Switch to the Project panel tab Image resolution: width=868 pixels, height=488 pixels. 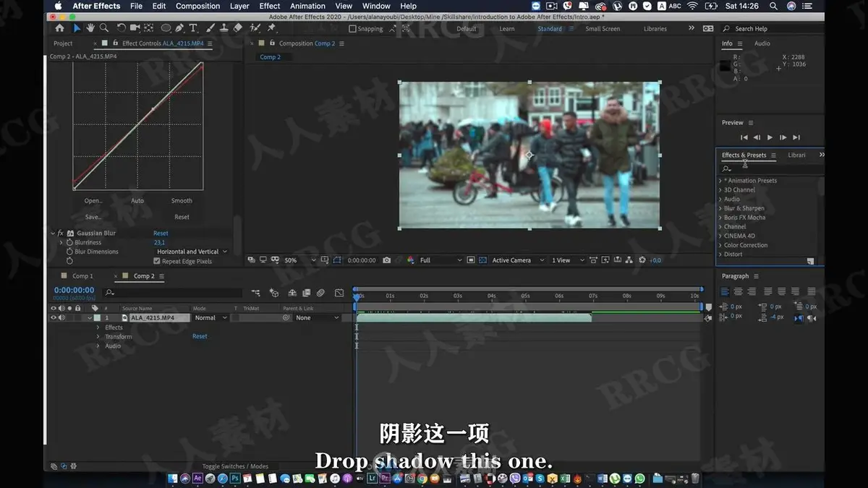(x=63, y=43)
